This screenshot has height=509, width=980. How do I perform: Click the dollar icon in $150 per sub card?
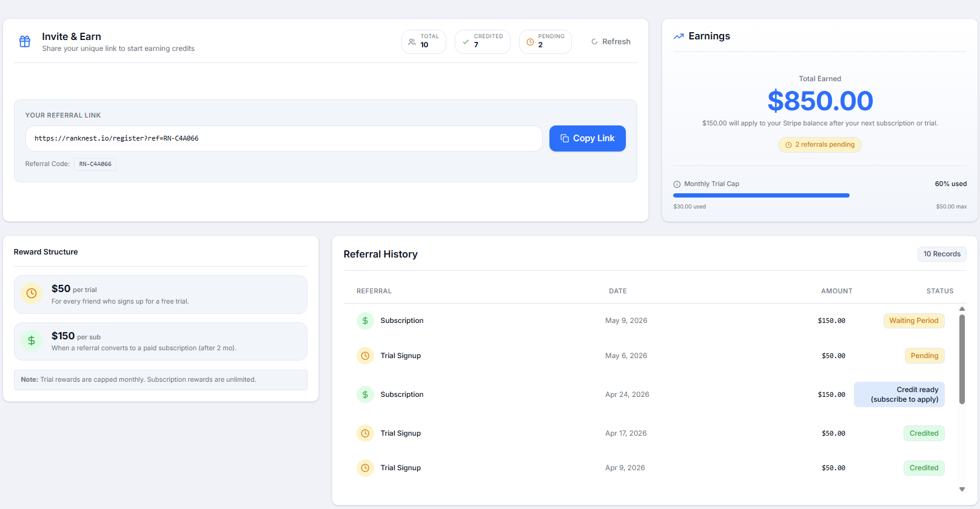32,341
